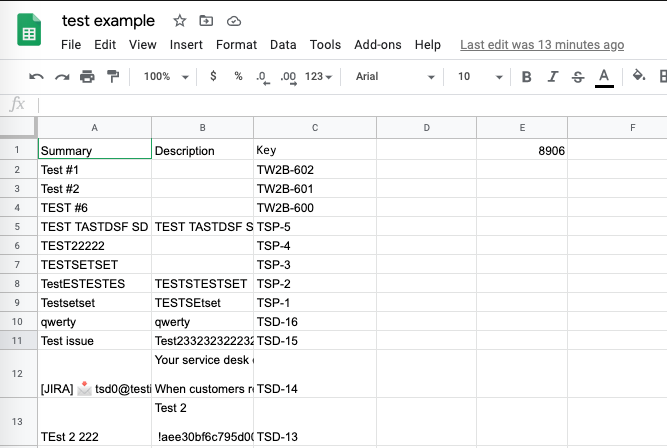Screen dimensions: 667x448
Task: Open the Help menu
Action: click(x=428, y=45)
